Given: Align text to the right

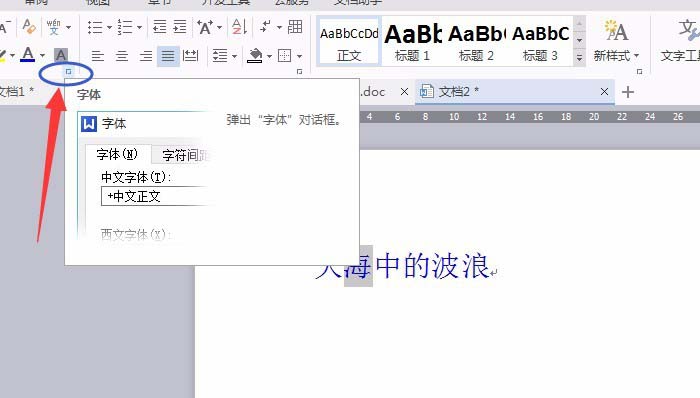Looking at the screenshot, I should 146,56.
